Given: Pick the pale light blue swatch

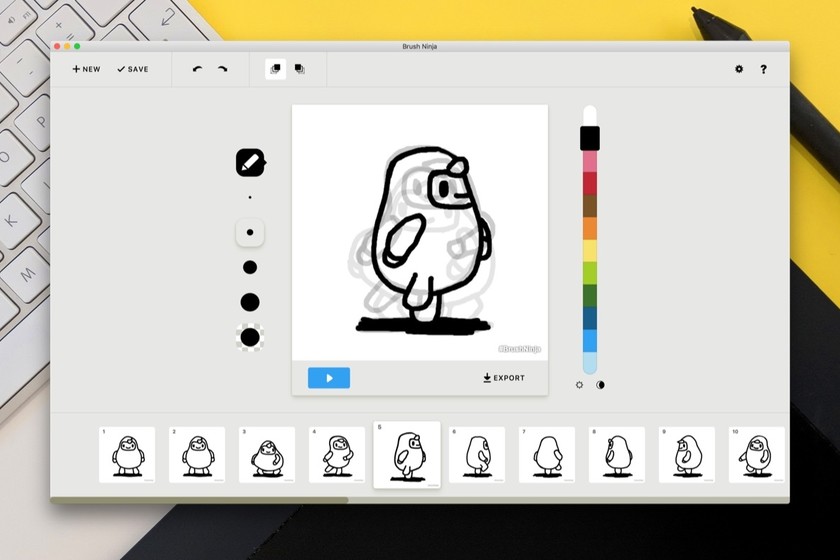Looking at the screenshot, I should (x=590, y=363).
